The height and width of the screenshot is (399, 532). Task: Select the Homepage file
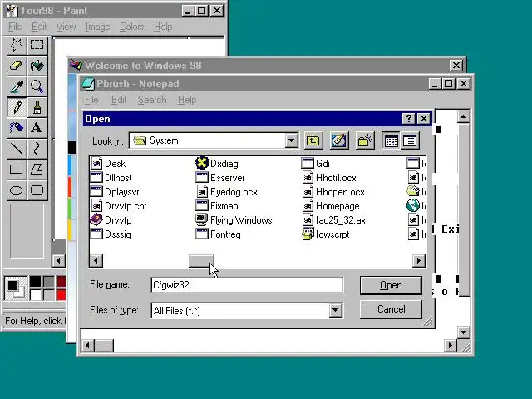click(x=331, y=206)
